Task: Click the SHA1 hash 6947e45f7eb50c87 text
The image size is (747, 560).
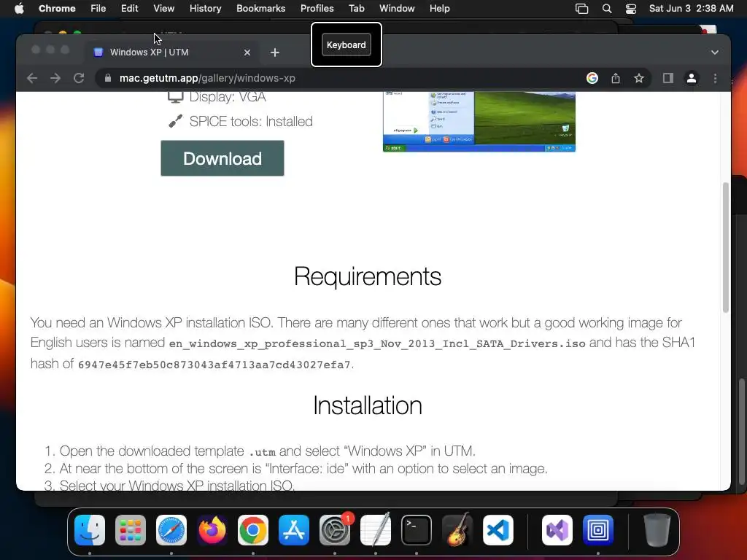Action: (214, 365)
